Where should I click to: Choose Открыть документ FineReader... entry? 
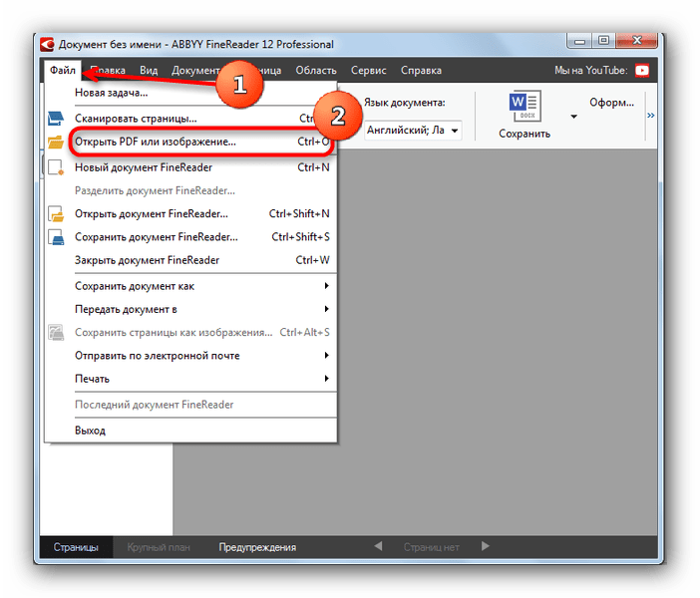coord(190,213)
